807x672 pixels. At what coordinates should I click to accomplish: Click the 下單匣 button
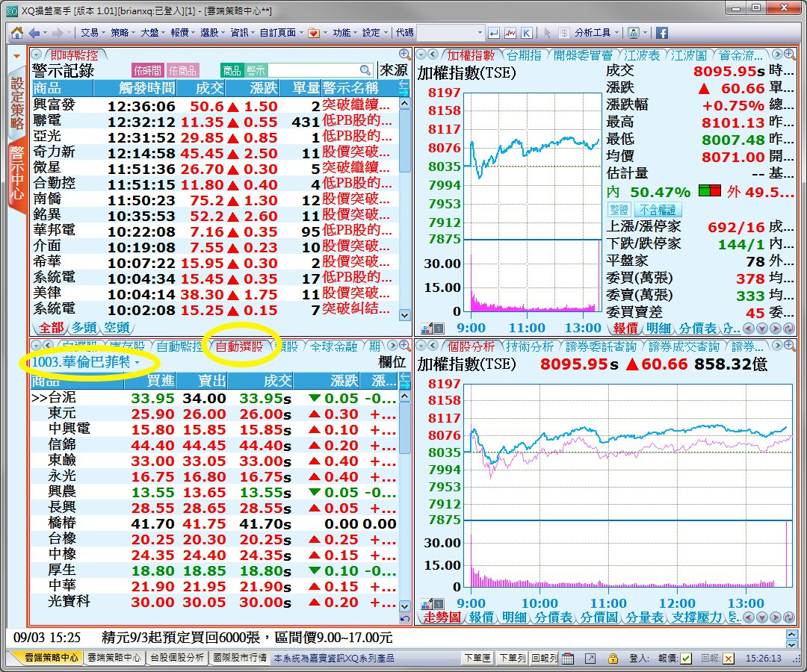click(x=477, y=658)
